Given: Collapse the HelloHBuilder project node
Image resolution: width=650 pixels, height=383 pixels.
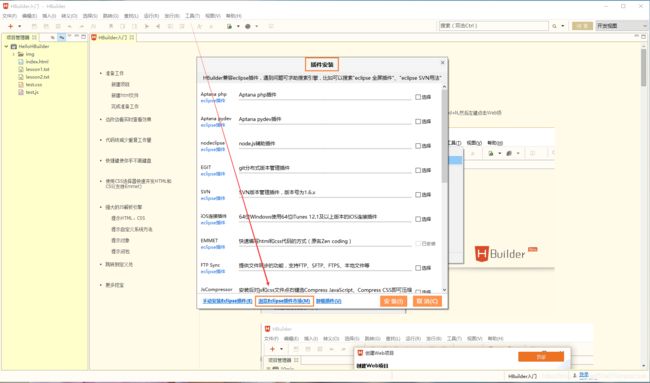Looking at the screenshot, I should pyautogui.click(x=6, y=46).
